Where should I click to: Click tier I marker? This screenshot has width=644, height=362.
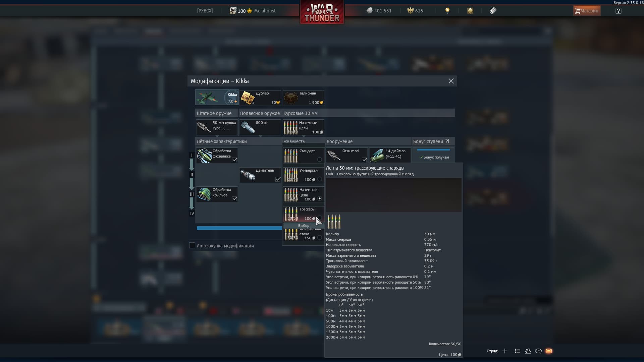(x=192, y=155)
